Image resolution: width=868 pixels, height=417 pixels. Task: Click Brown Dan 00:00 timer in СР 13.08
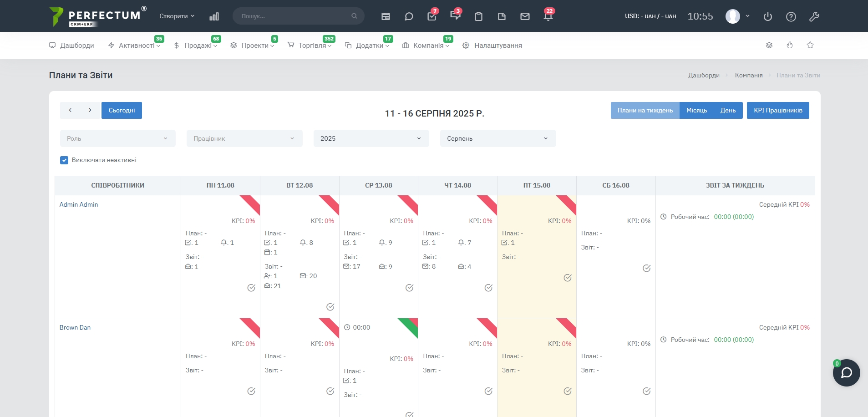coord(357,327)
